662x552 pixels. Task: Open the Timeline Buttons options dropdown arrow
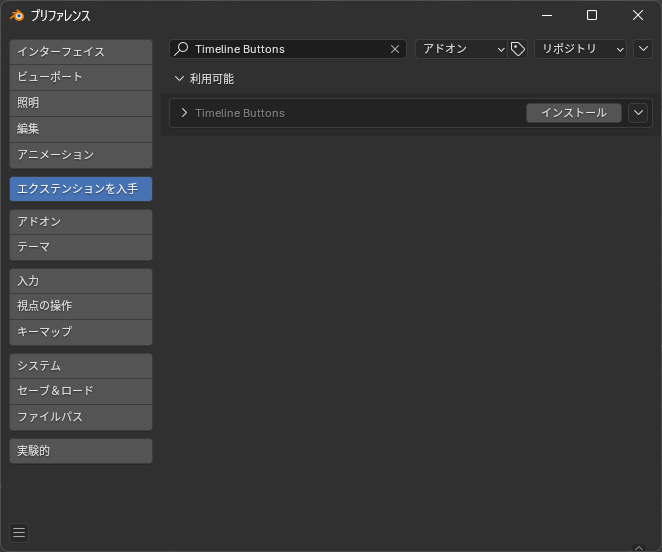(638, 113)
